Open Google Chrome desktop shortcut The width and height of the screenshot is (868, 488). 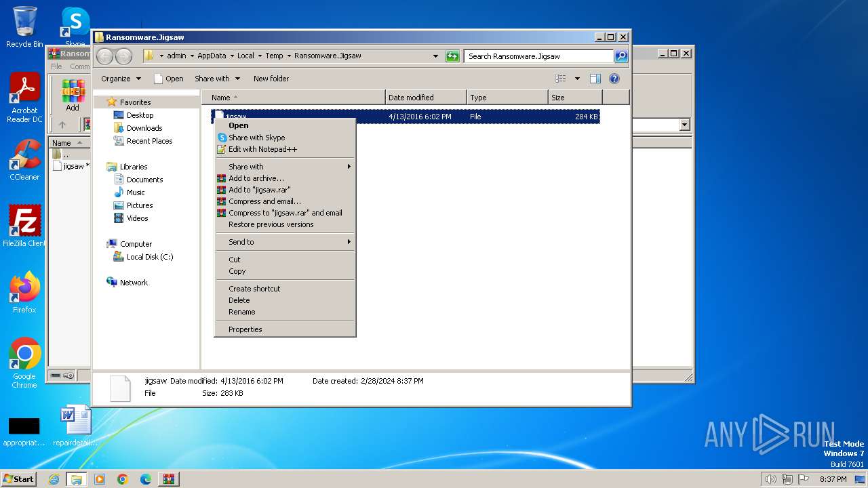coord(24,363)
